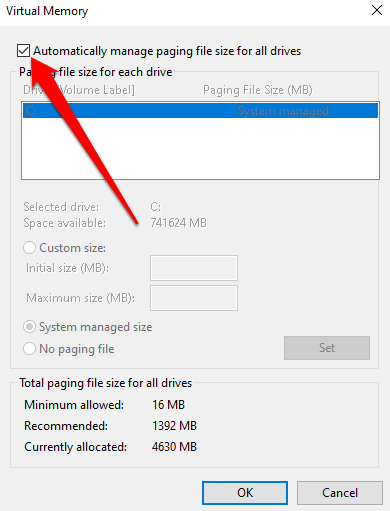390x511 pixels.
Task: Click the Virtual Memory title bar text
Action: pos(47,11)
